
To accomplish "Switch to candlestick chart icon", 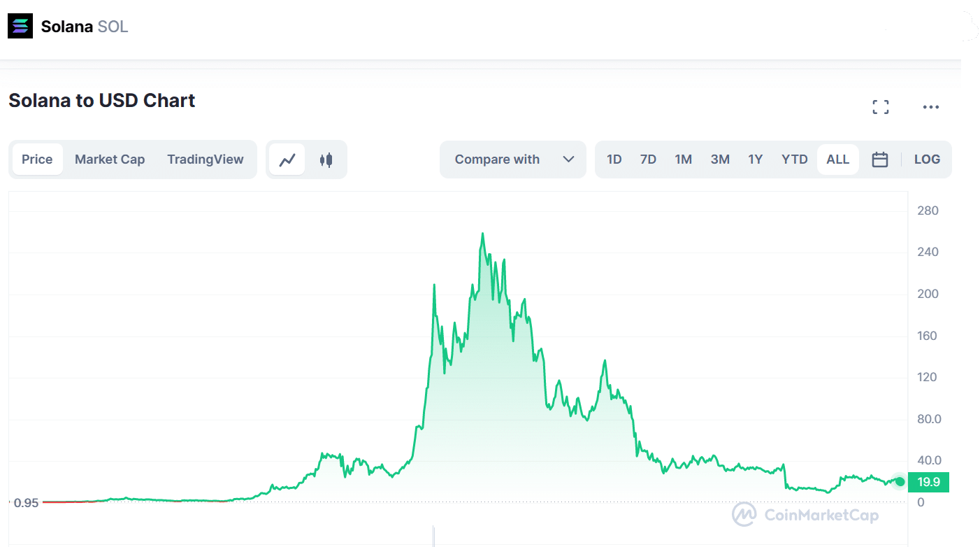I will pos(326,159).
